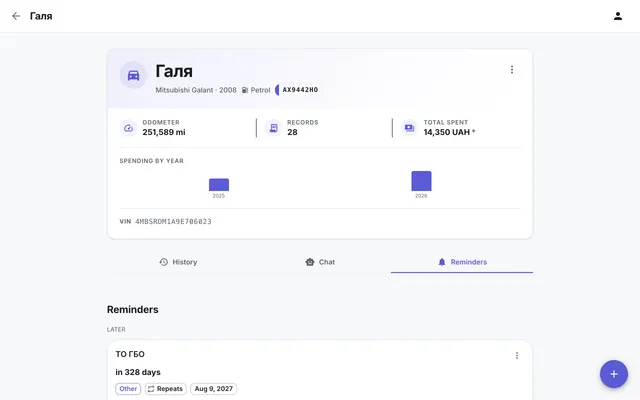Click the 2026 spending bar

421,181
